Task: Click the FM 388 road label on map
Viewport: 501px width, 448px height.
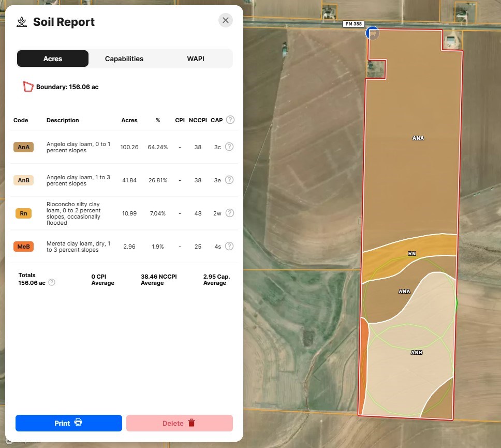Action: 353,24
